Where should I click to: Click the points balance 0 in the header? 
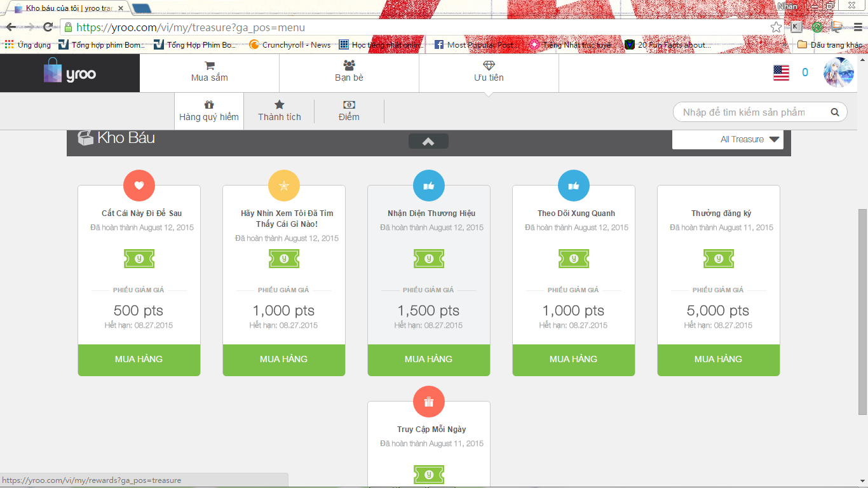[x=805, y=72]
